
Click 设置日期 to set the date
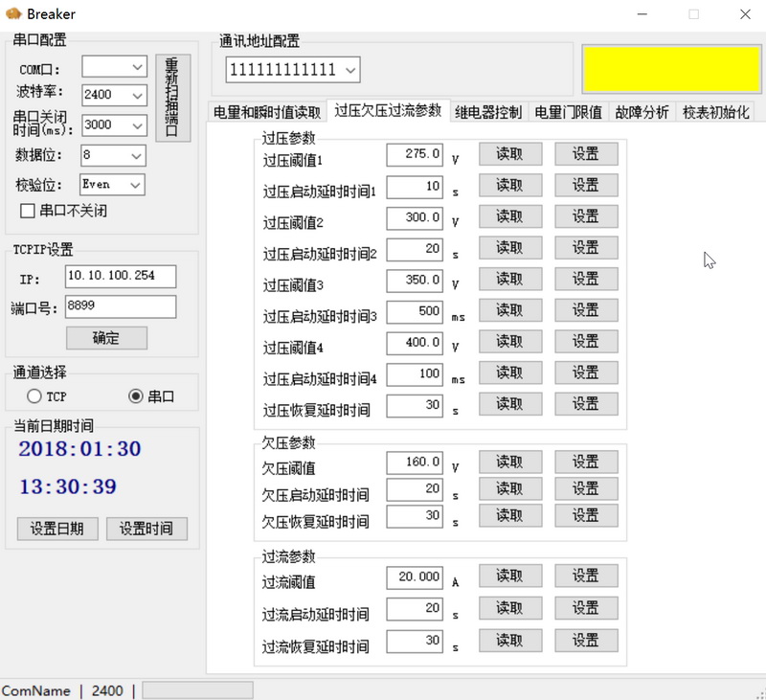(56, 529)
